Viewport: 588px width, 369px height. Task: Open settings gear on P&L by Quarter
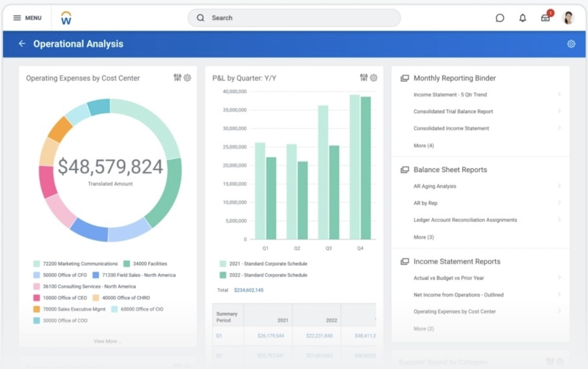coord(374,78)
